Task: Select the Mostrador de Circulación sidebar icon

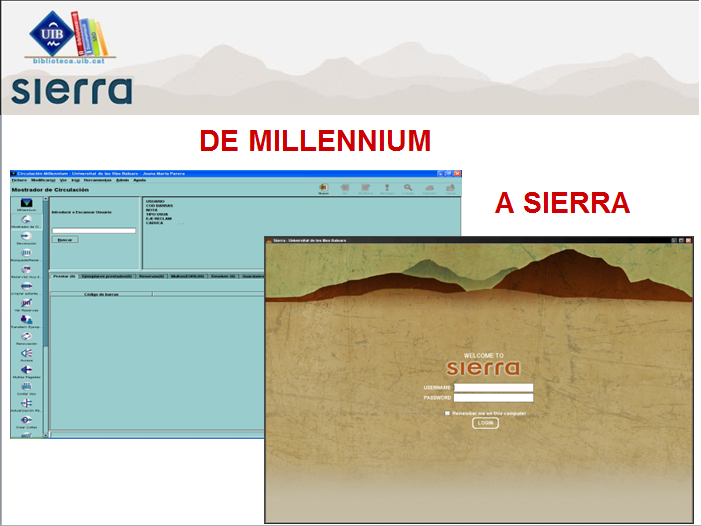Action: pos(26,220)
